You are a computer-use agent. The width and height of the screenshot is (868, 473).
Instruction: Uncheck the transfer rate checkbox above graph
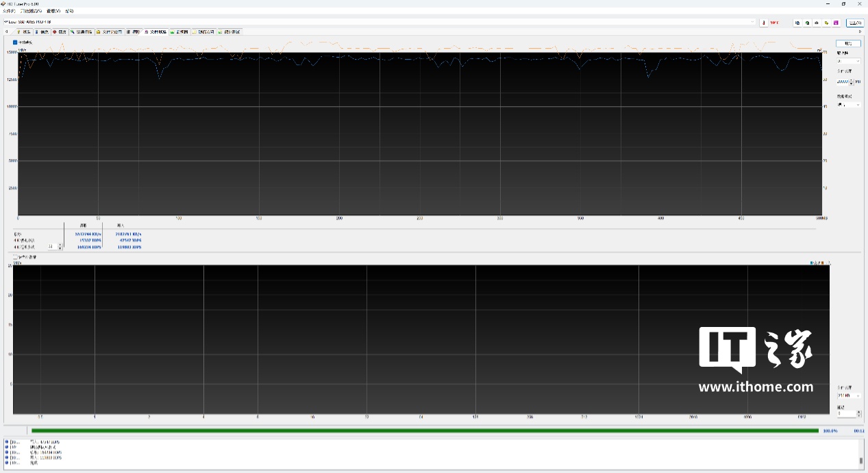[15, 43]
